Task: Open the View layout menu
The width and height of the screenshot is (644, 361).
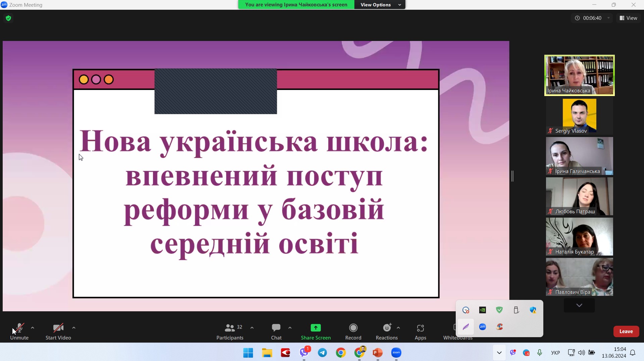Action: pos(628,18)
